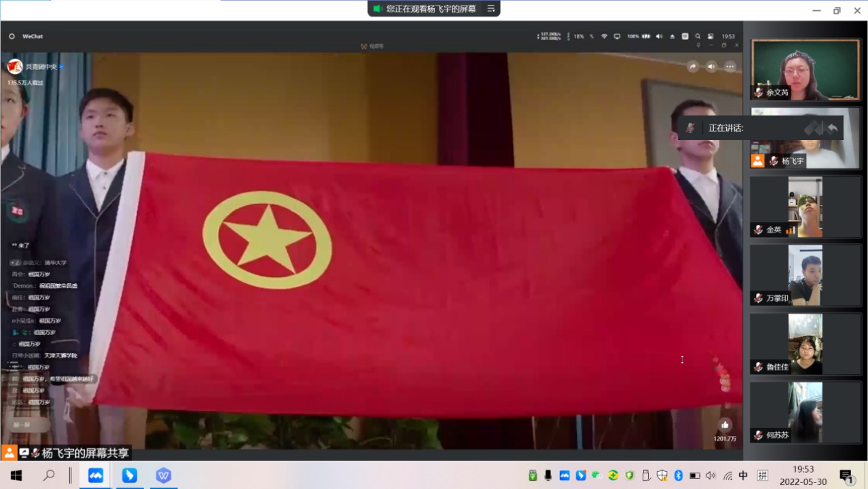The width and height of the screenshot is (868, 489).
Task: Click the search icon in the shared top bar
Action: tap(698, 37)
